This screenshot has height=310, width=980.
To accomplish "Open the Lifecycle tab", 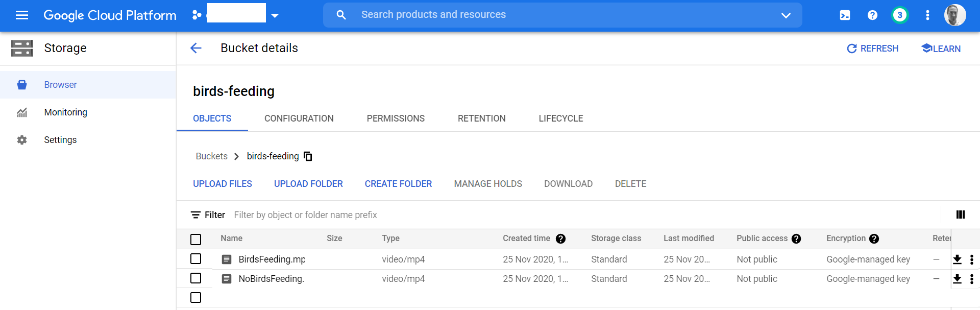I will pyautogui.click(x=560, y=118).
